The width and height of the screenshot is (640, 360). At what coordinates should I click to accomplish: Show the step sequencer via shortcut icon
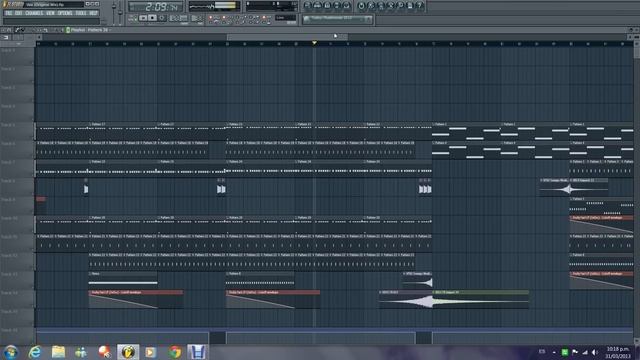[317, 6]
